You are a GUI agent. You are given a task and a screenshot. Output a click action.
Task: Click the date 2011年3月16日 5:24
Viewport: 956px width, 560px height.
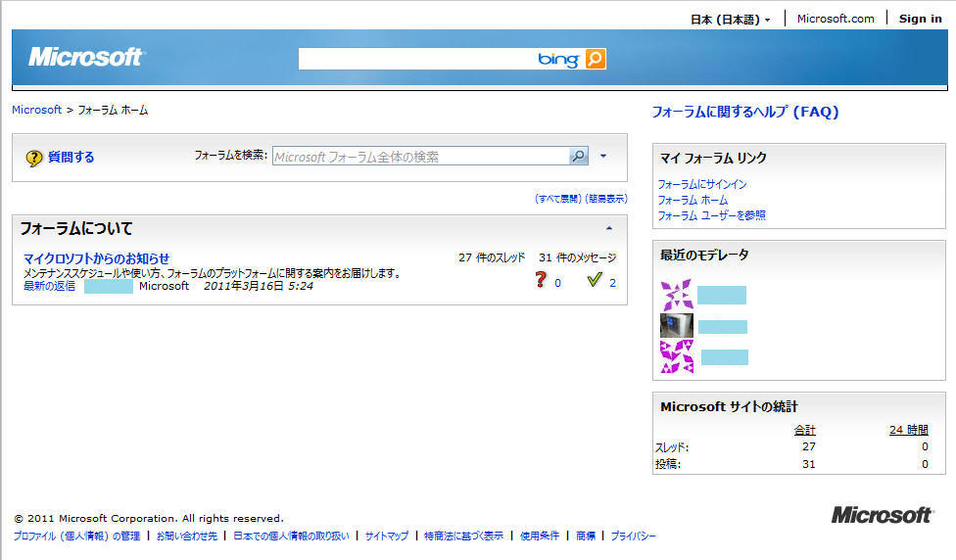259,286
